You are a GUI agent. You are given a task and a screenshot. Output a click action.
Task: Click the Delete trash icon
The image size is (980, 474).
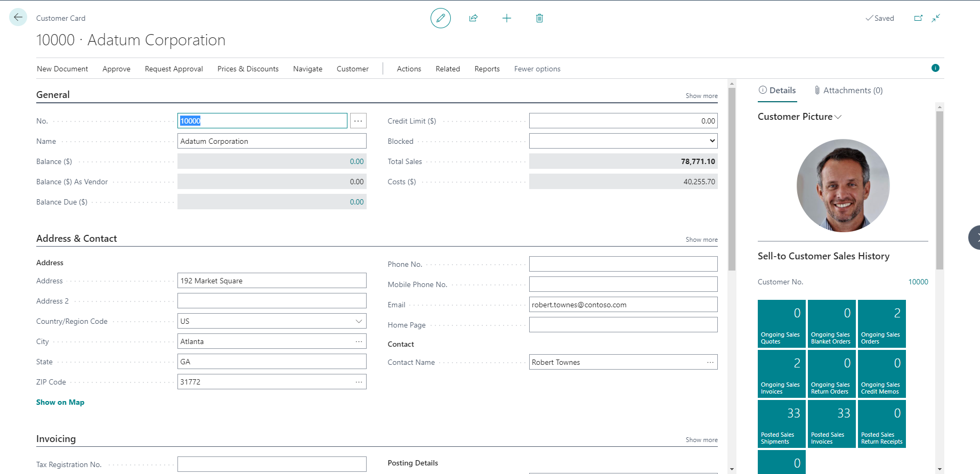click(539, 18)
